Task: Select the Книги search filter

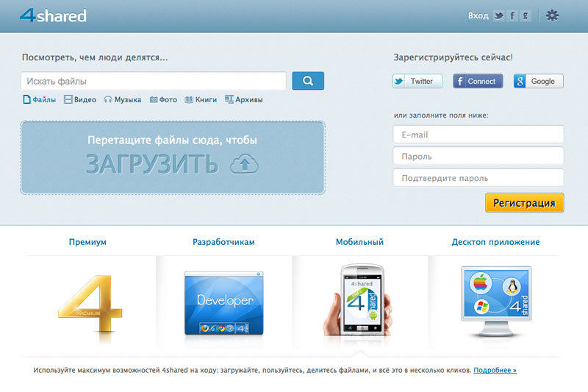Action: pyautogui.click(x=201, y=99)
